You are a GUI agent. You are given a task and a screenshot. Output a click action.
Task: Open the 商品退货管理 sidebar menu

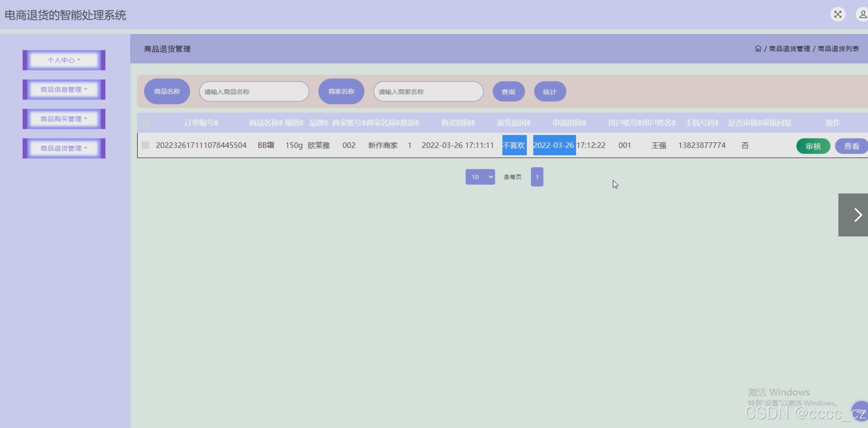click(x=64, y=148)
